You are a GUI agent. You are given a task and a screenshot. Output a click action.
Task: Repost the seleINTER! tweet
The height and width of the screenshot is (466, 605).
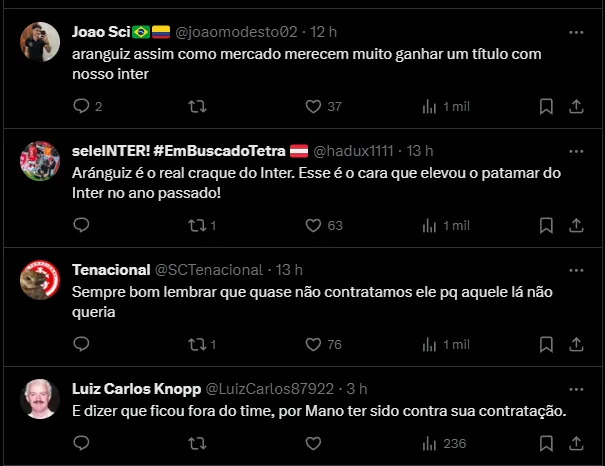(197, 225)
